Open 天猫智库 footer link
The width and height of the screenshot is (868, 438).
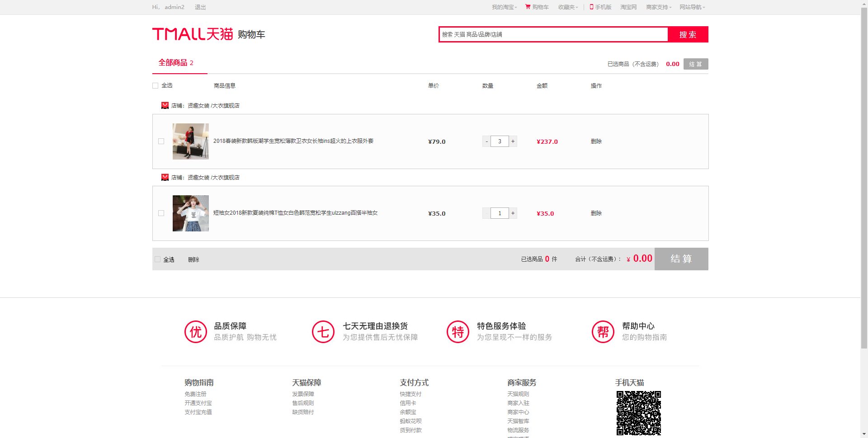point(518,421)
